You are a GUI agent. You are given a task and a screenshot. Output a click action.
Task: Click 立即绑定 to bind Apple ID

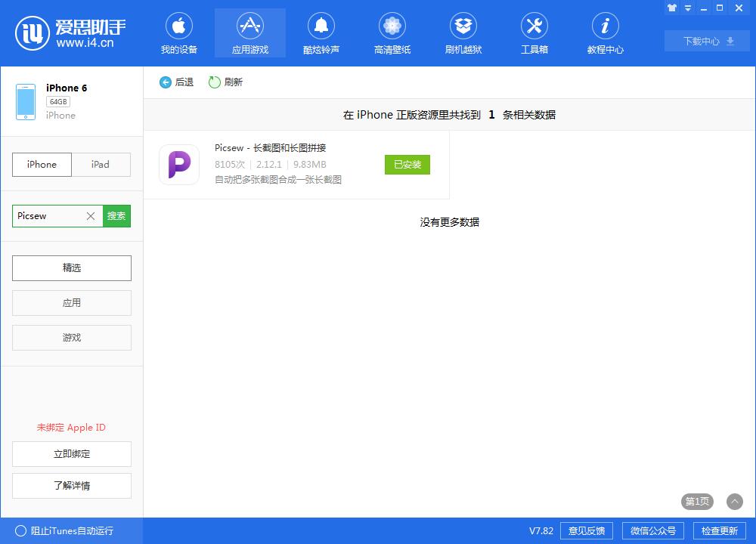[x=71, y=453]
